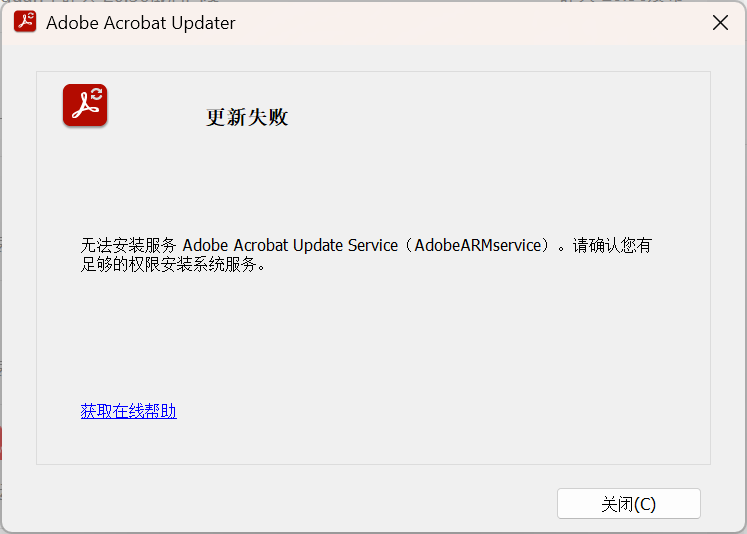The height and width of the screenshot is (534, 747).
Task: Click the 足够的权限安装系统服务 second message line
Action: [169, 264]
